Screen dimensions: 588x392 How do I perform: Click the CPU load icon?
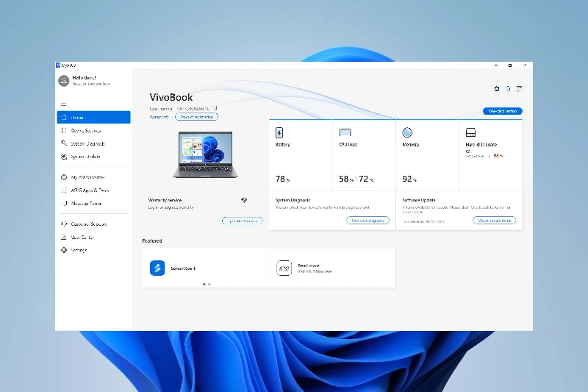[345, 133]
